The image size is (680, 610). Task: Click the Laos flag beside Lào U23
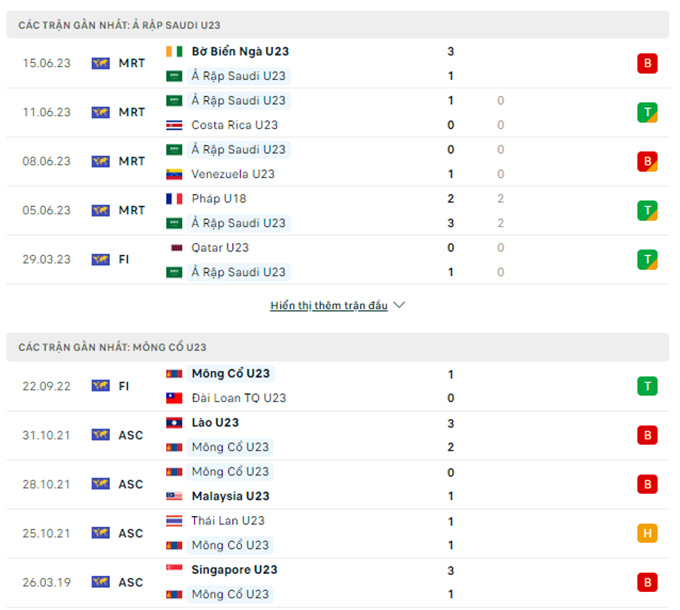pos(174,423)
